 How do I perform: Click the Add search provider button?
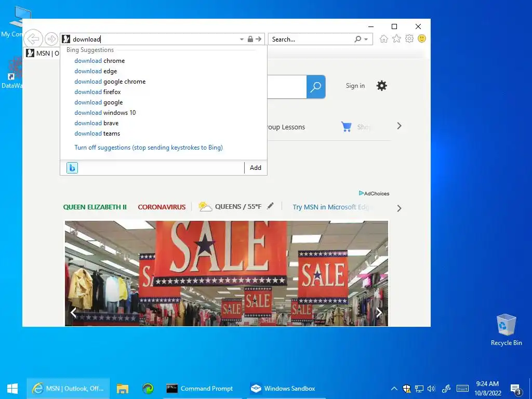[256, 168]
